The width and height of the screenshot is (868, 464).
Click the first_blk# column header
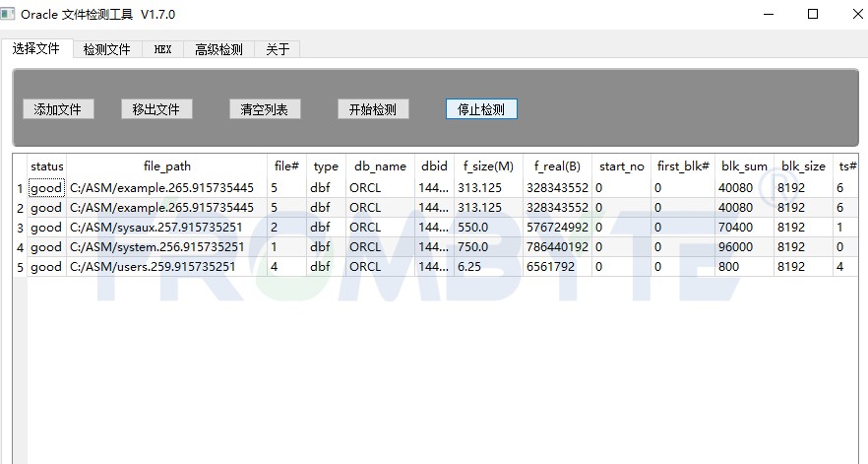tap(683, 166)
